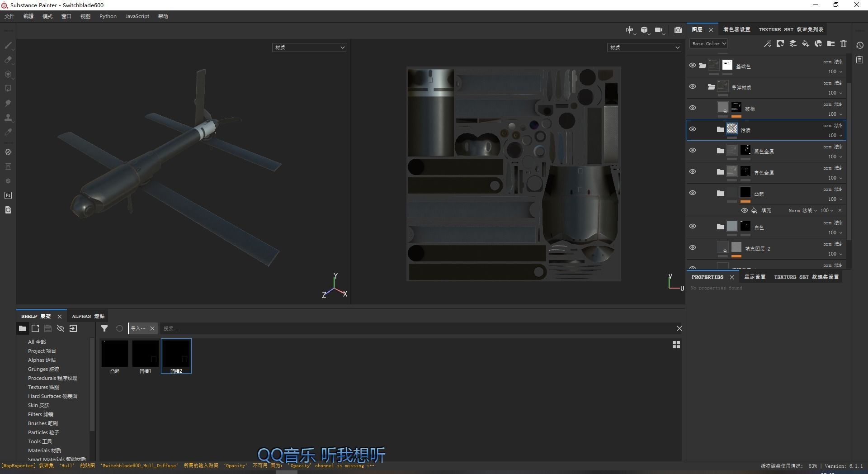Click the shelf filter funnel icon

point(104,328)
